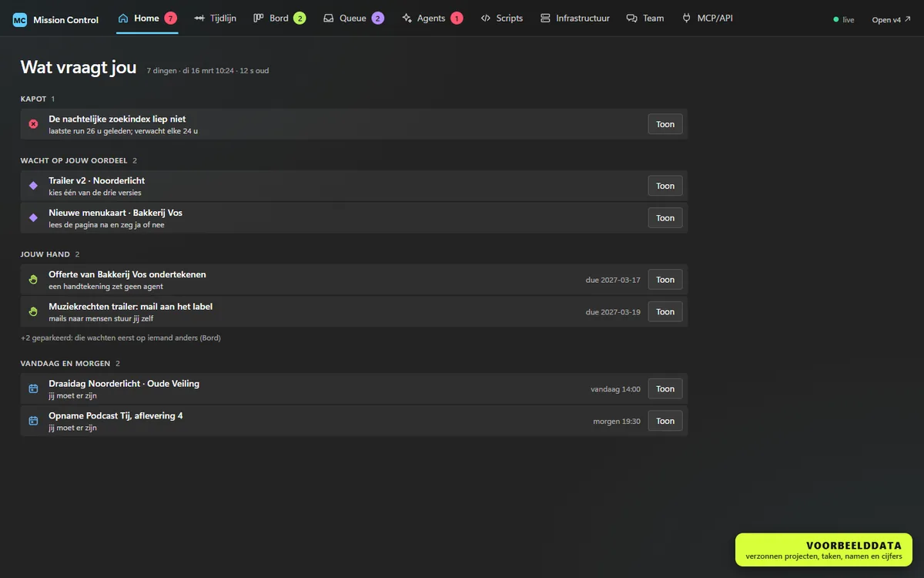Click 'Muziekrechten trailer: mail aan het label'
The image size is (924, 578).
tap(130, 307)
